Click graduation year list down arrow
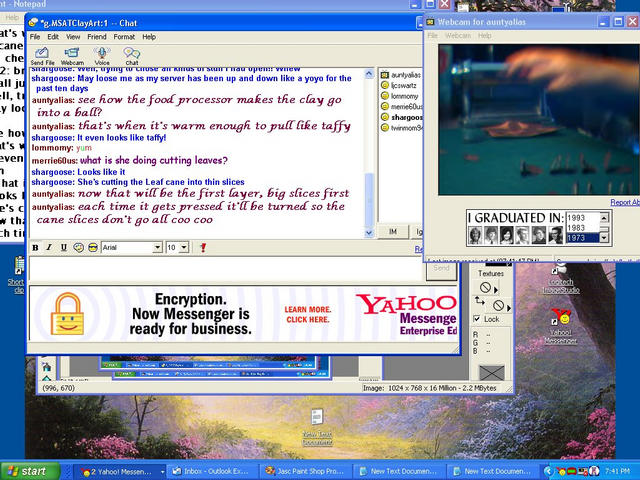The width and height of the screenshot is (640, 480). click(604, 238)
